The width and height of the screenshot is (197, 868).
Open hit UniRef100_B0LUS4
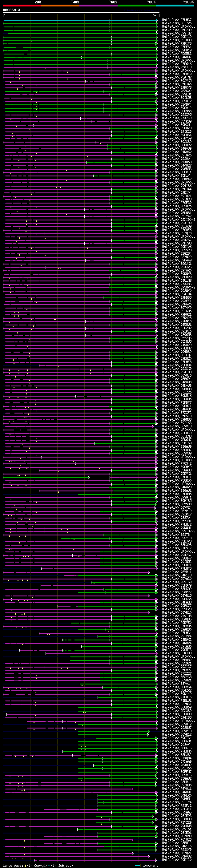(176, 135)
